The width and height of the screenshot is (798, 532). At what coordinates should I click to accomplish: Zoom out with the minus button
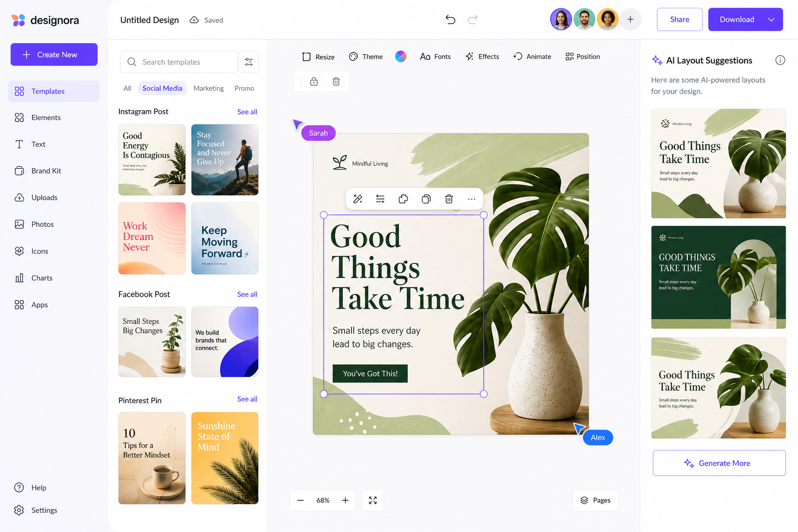click(x=300, y=500)
